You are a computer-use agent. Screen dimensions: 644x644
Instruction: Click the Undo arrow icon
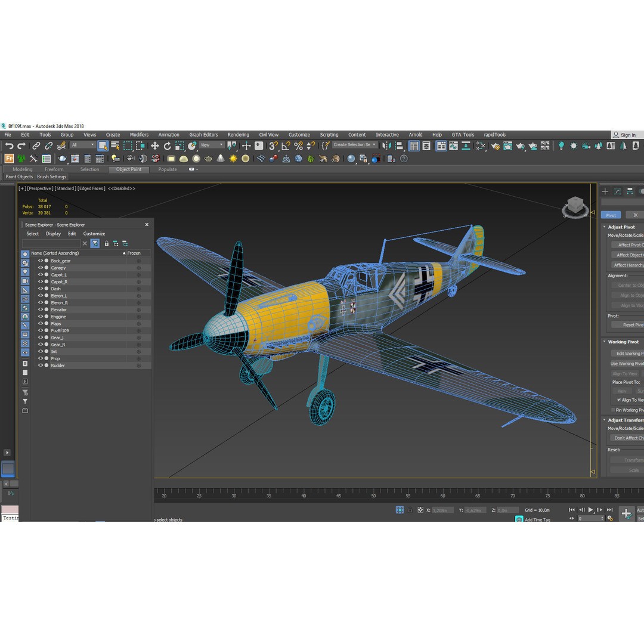9,146
